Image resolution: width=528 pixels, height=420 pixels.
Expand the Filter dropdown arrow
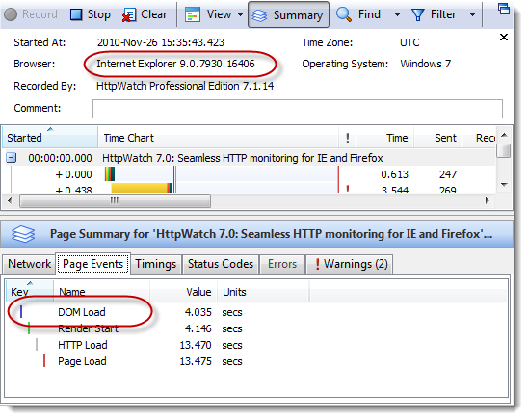(x=472, y=14)
